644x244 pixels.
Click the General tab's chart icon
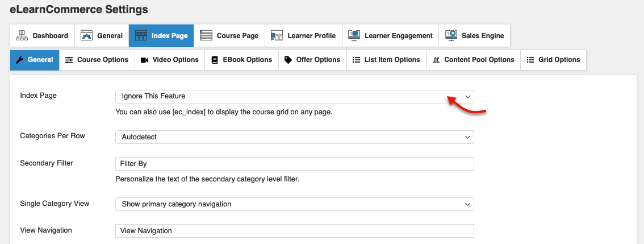point(86,36)
